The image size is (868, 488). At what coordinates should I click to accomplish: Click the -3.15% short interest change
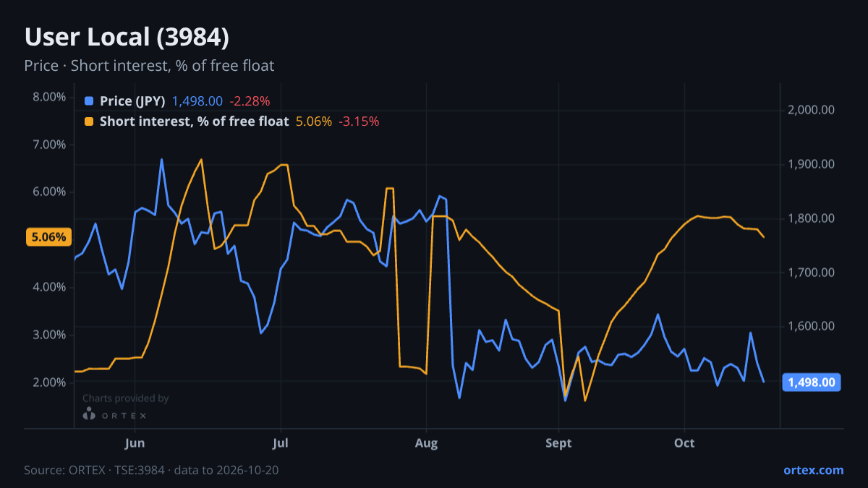(359, 121)
